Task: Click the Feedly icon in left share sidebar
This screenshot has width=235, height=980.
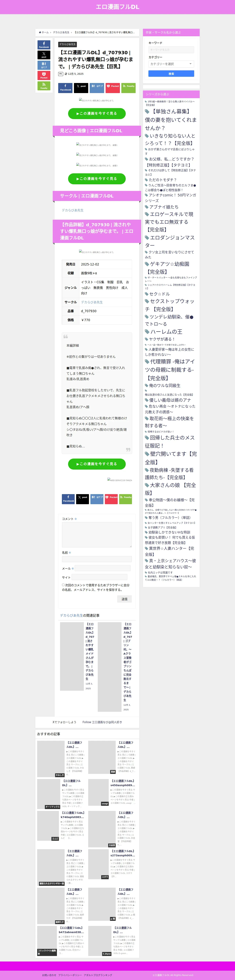Action: (44, 86)
